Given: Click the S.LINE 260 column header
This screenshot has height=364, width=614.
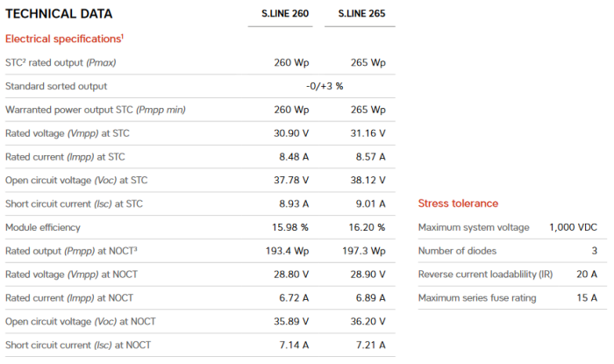Looking at the screenshot, I should point(286,15).
